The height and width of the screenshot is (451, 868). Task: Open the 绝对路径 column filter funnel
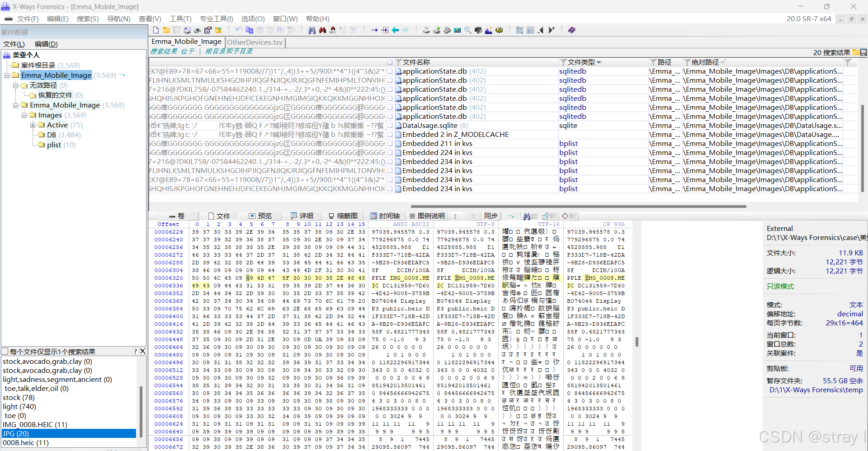(687, 62)
